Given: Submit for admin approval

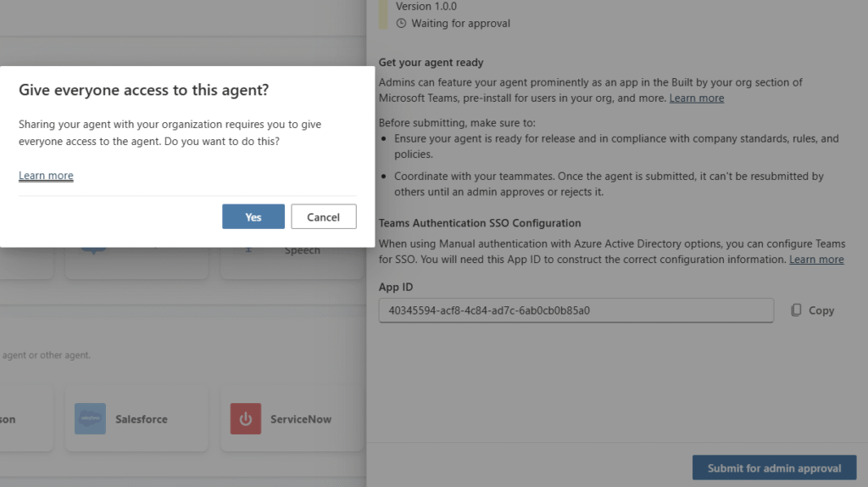Looking at the screenshot, I should coord(774,468).
